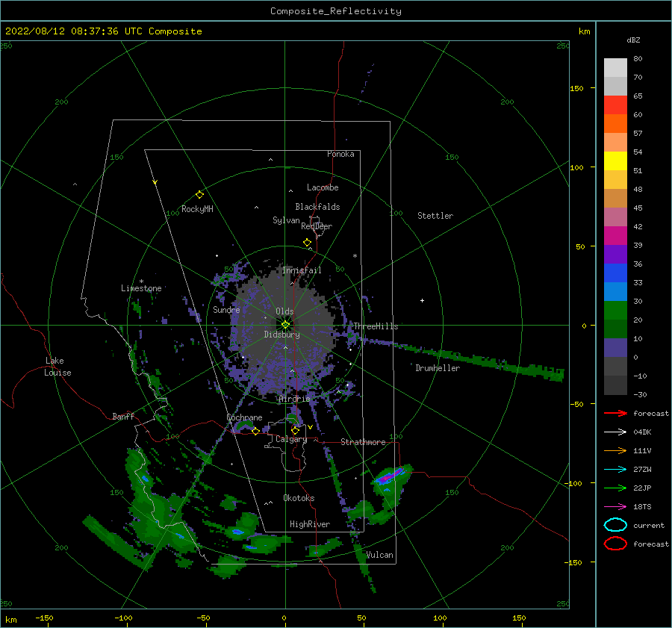Click the ThreeHills label
This screenshot has width=672, height=628.
point(376,326)
